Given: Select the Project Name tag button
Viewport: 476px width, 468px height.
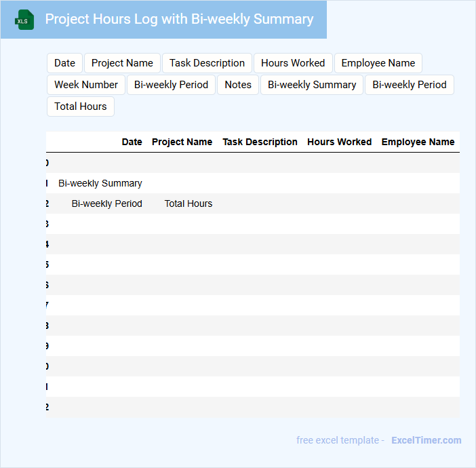Looking at the screenshot, I should [122, 63].
